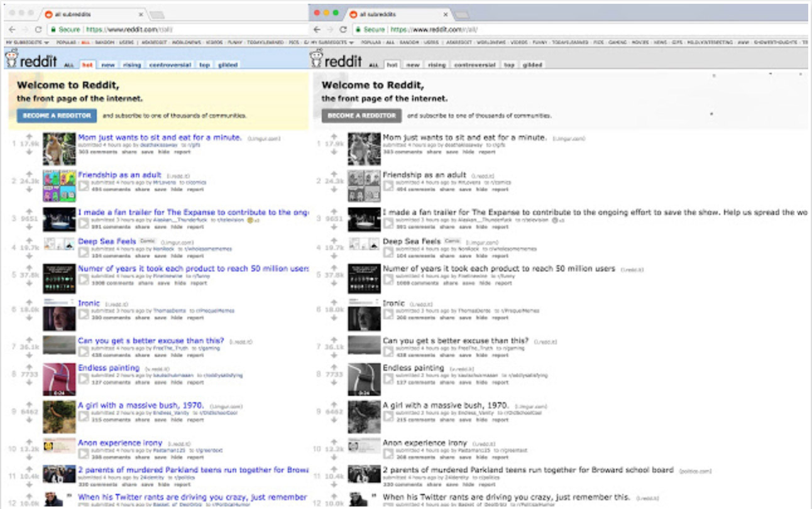Viewport: 812px width, 509px height.
Task: Open MY SUBREDDITS dropdown in right grayscale window
Action: pos(332,42)
